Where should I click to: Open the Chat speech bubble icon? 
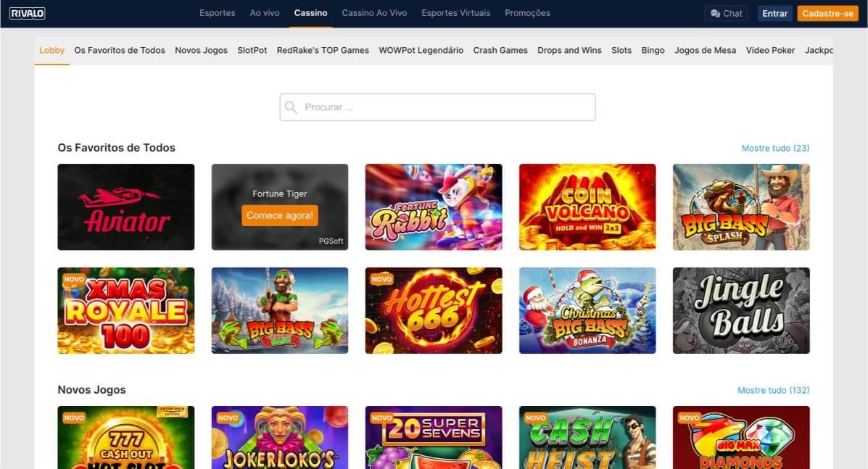715,13
